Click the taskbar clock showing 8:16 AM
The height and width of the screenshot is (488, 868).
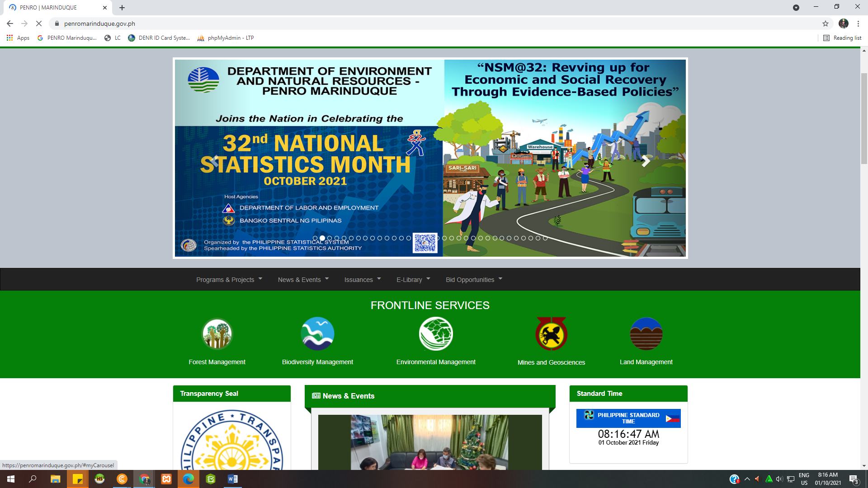[x=828, y=479]
